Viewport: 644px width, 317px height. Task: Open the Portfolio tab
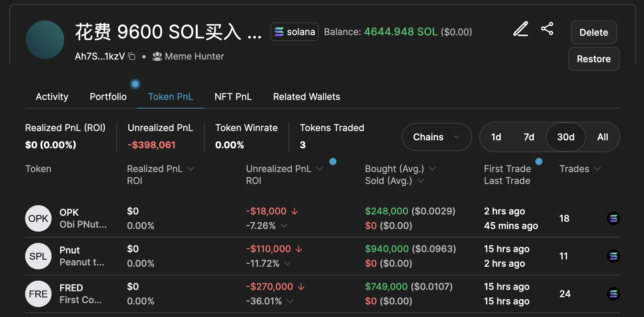[x=108, y=97]
